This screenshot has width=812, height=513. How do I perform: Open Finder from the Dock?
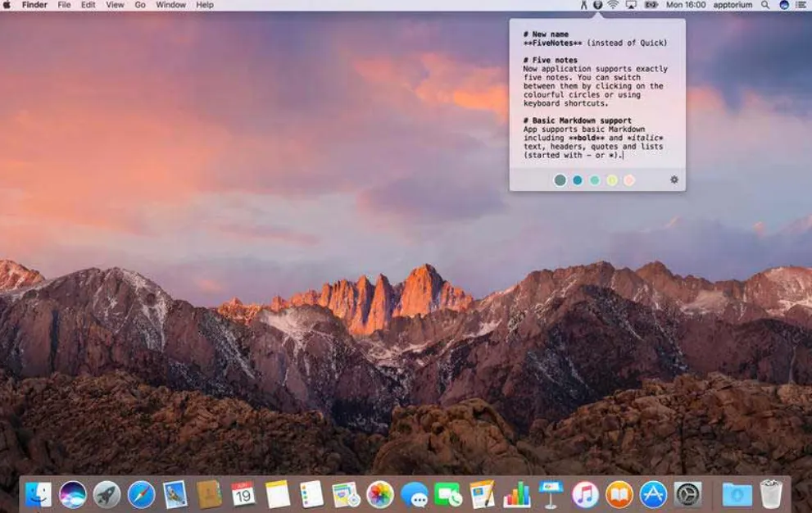[39, 494]
